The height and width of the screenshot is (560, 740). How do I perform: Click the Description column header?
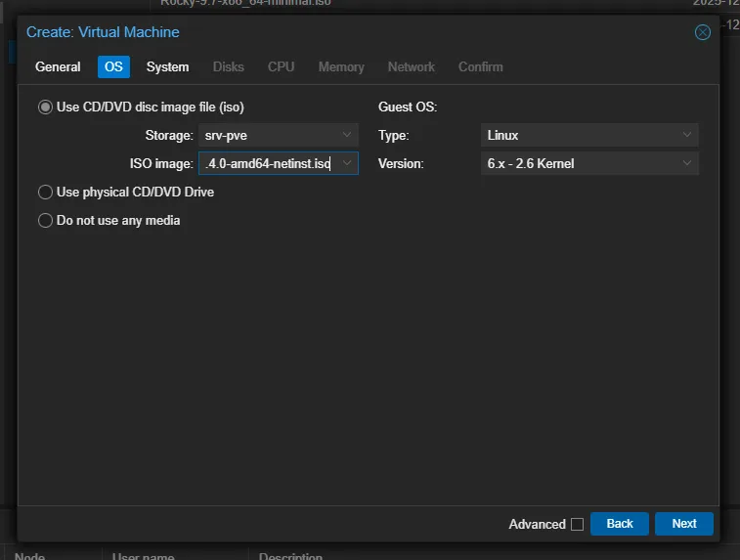tap(290, 556)
